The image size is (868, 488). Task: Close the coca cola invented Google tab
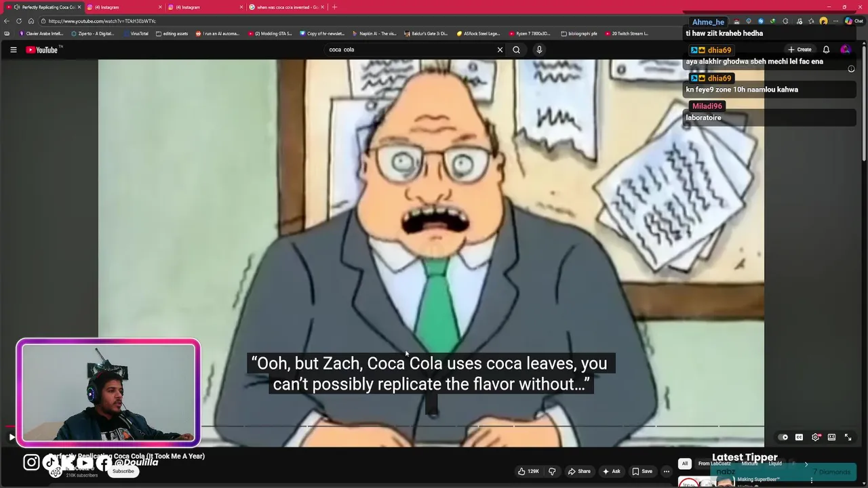click(323, 7)
